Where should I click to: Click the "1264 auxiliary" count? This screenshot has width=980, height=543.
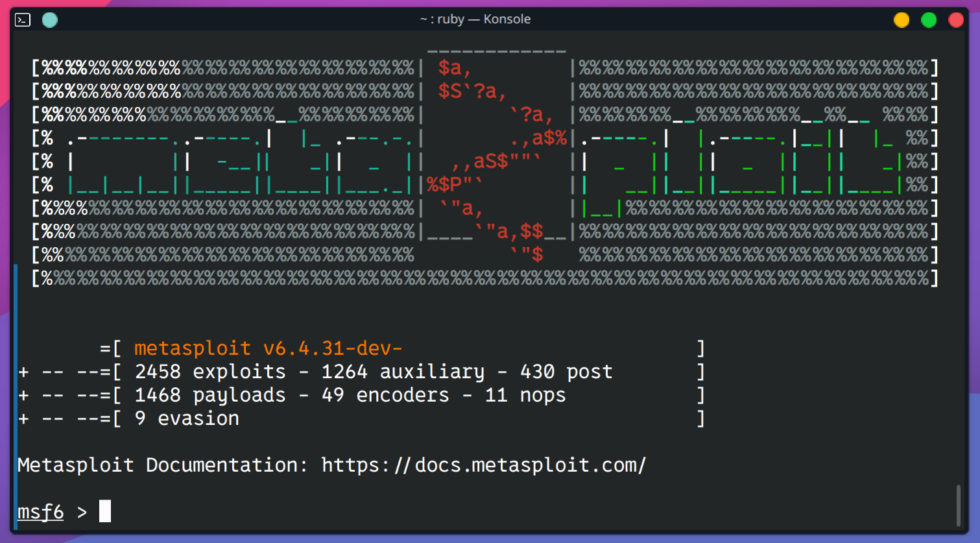pyautogui.click(x=403, y=372)
